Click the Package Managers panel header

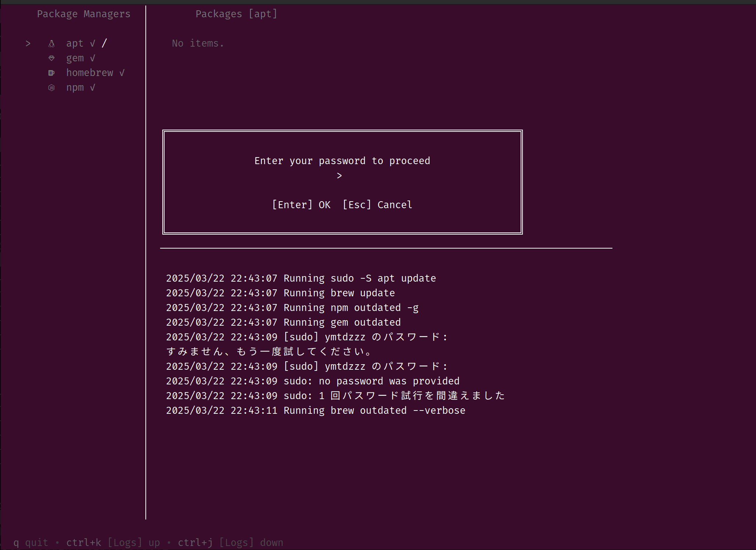pyautogui.click(x=84, y=14)
